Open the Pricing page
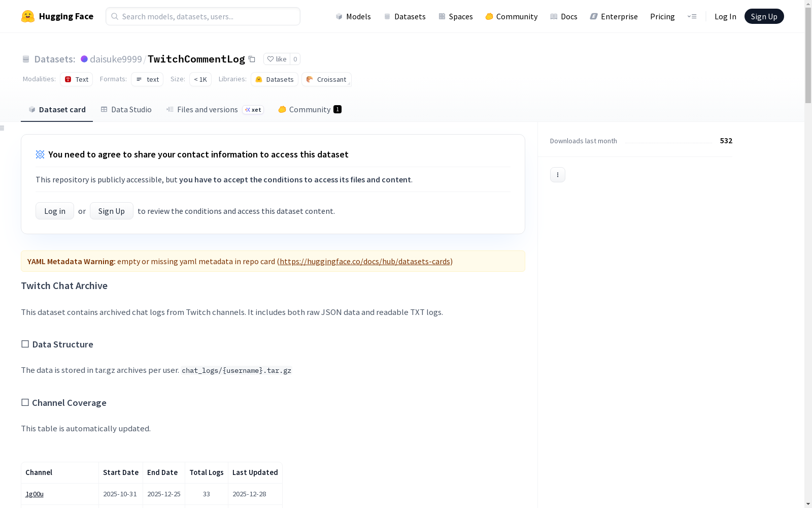This screenshot has height=508, width=812. tap(662, 16)
